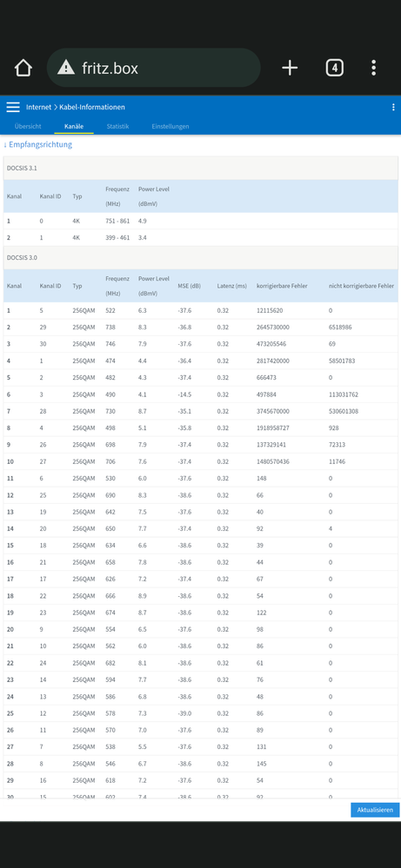This screenshot has height=868, width=401.
Task: Select uncorrectable errors value 58501783
Action: (x=342, y=361)
